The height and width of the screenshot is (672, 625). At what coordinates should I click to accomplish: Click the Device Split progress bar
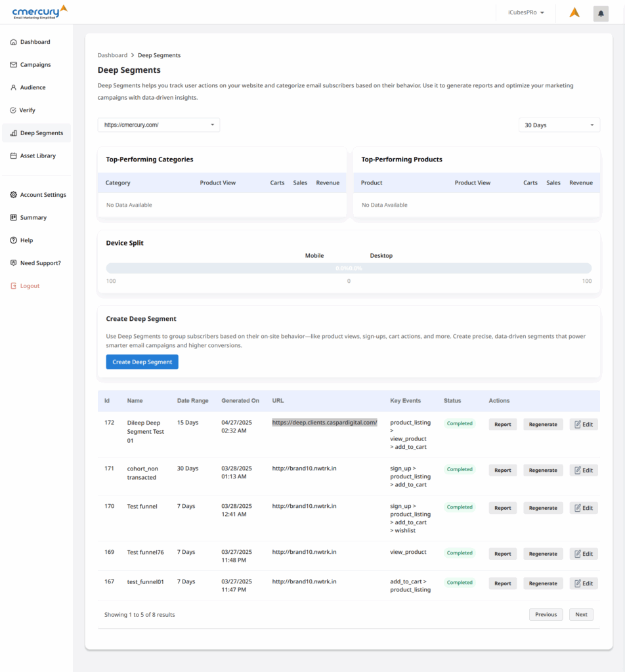349,268
